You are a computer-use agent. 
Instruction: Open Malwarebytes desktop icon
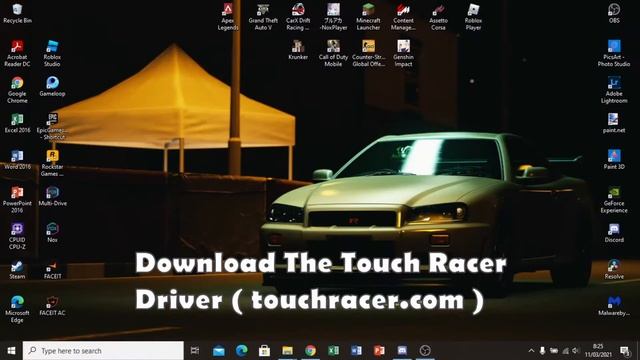tap(614, 305)
